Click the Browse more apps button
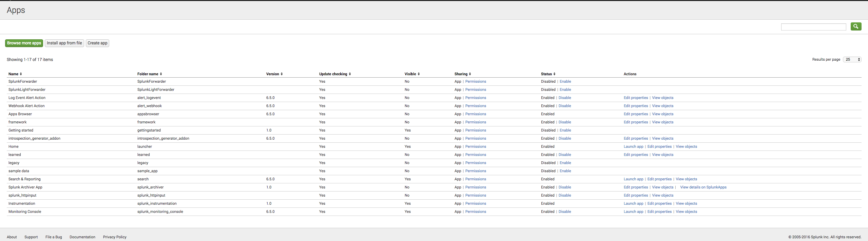Viewport: 868px width, 241px height. 24,43
